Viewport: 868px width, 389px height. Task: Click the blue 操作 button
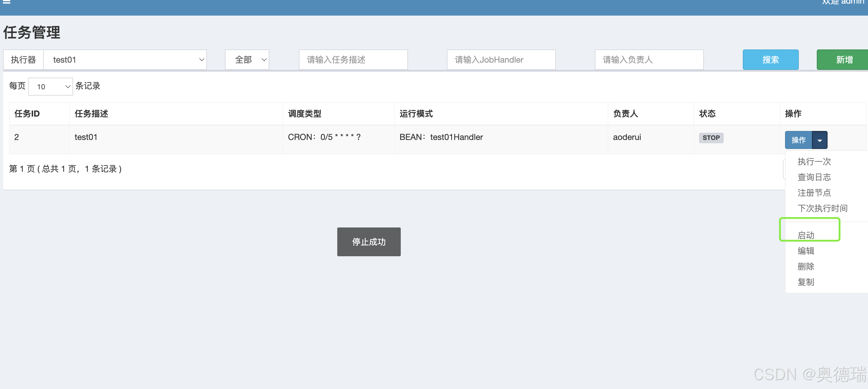798,140
